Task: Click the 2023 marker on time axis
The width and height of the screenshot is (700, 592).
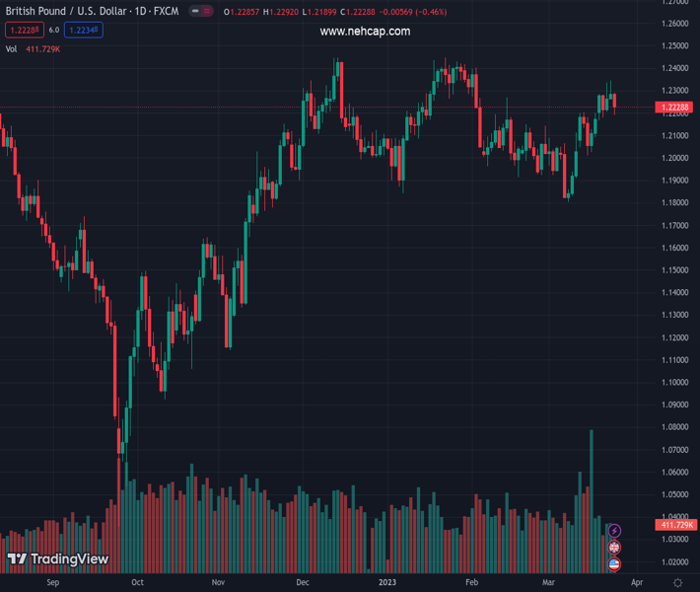Action: pos(386,583)
